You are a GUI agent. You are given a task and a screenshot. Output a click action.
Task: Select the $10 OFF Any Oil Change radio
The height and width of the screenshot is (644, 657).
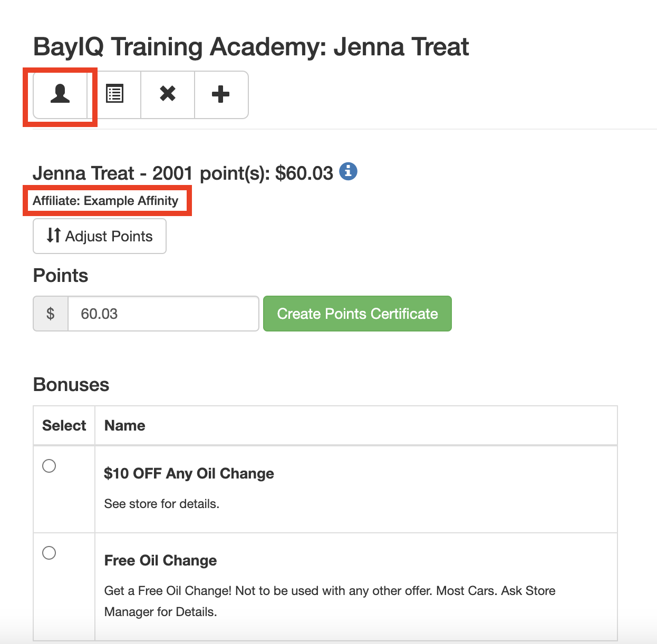tap(49, 466)
